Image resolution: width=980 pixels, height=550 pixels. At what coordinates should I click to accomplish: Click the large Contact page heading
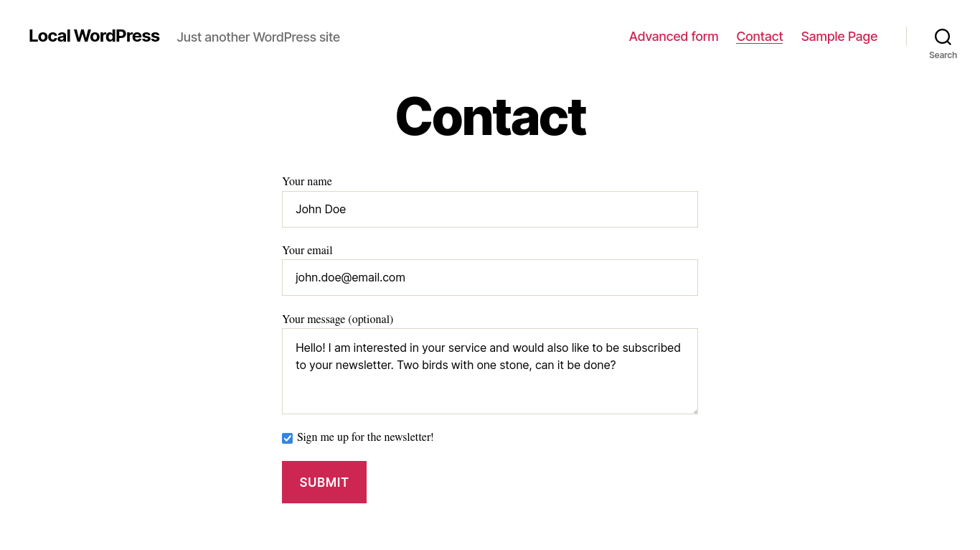pos(490,116)
